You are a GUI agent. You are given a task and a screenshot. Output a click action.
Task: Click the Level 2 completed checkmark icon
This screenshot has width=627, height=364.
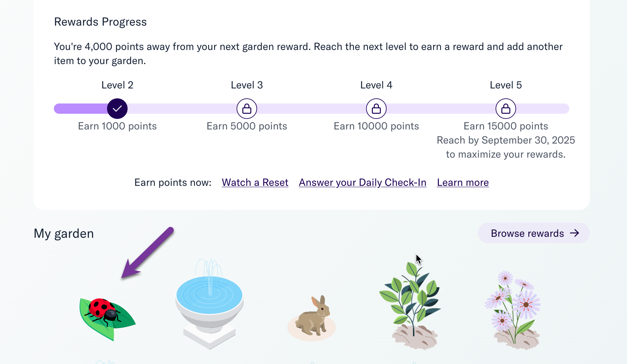click(x=117, y=109)
